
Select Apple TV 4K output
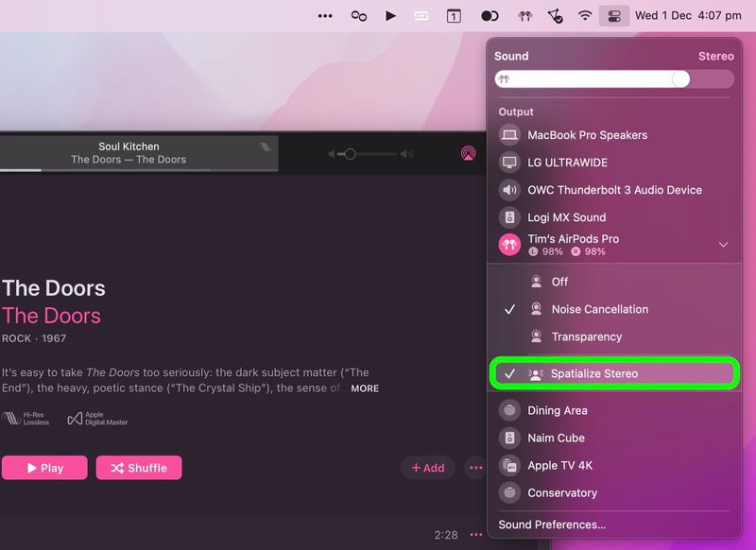coord(614,465)
